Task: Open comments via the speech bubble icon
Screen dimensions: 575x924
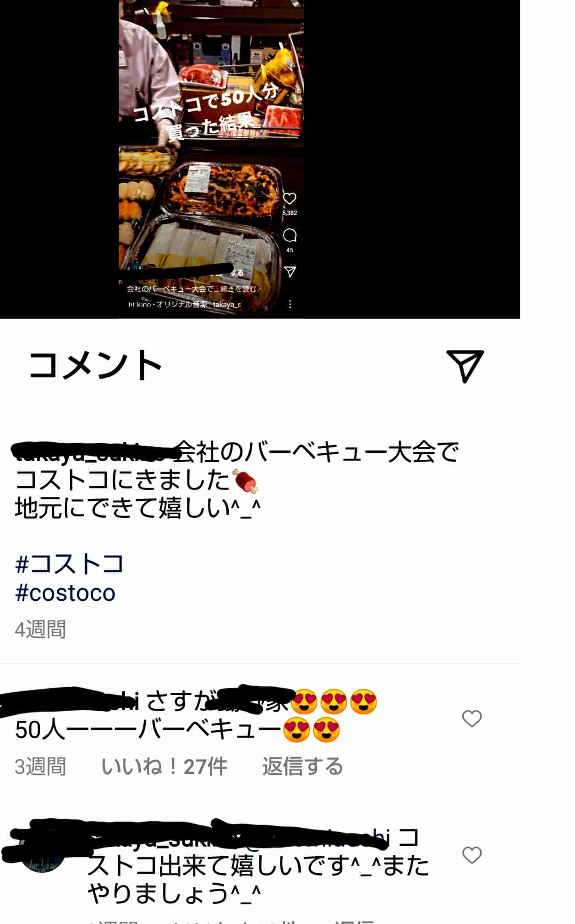Action: click(290, 235)
